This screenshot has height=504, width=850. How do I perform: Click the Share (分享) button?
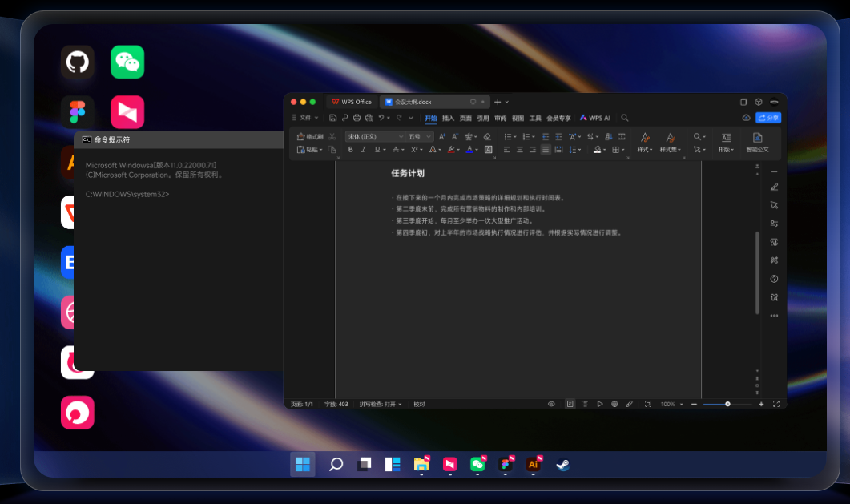[x=767, y=118]
